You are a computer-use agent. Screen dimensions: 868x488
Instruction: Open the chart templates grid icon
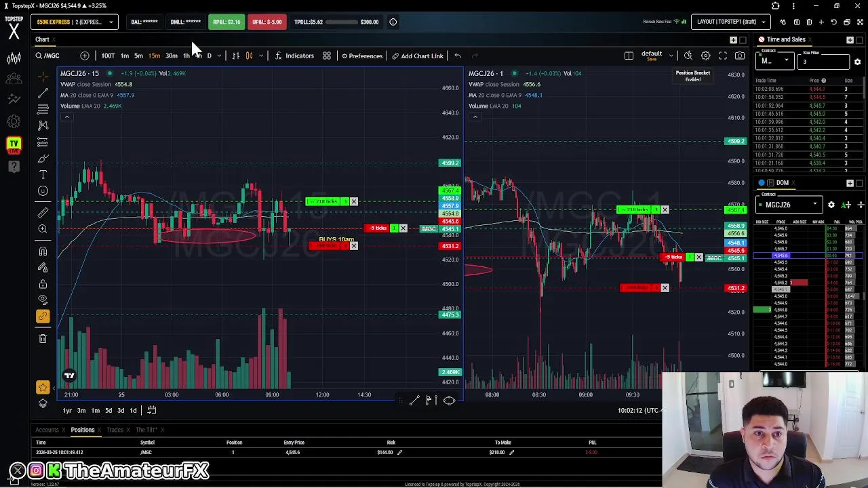point(326,56)
